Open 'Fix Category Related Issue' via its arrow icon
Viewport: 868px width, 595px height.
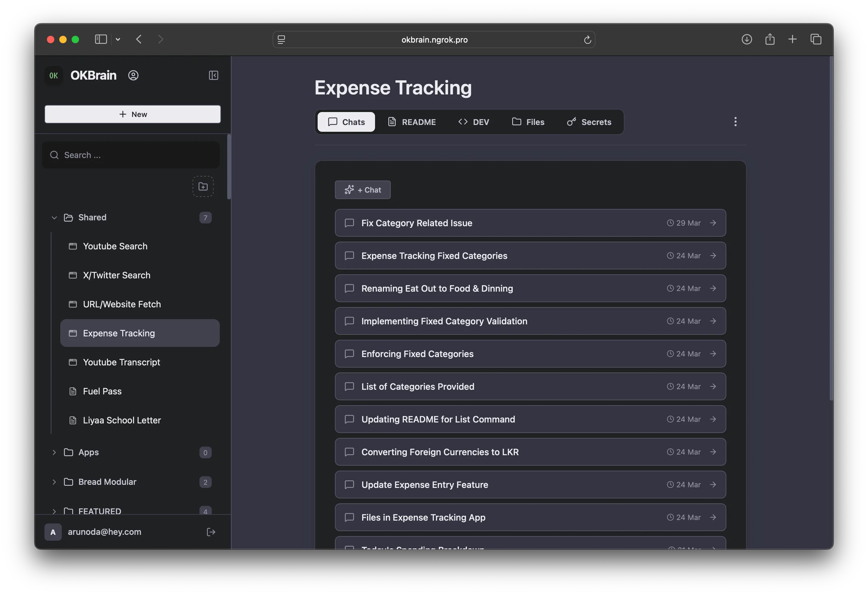pyautogui.click(x=713, y=223)
